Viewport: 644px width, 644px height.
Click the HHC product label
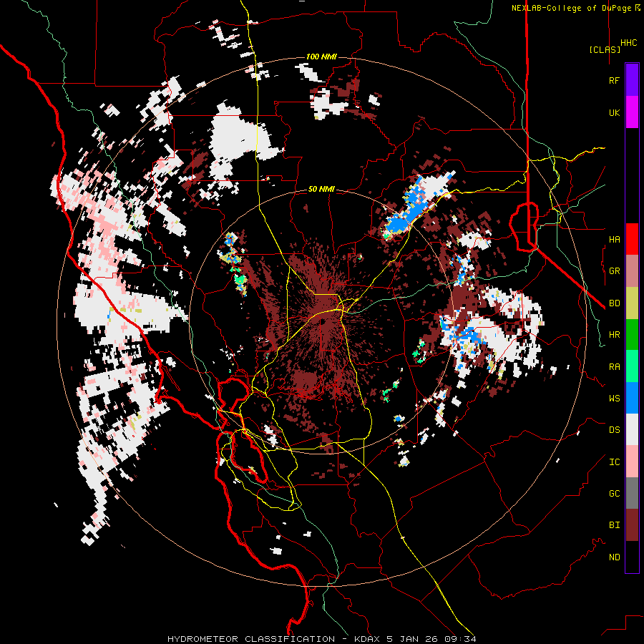tap(629, 43)
